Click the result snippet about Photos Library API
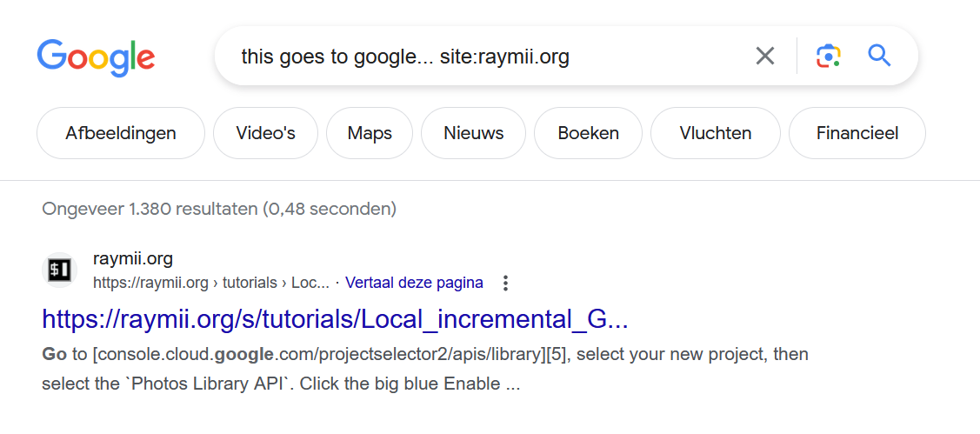 425,369
